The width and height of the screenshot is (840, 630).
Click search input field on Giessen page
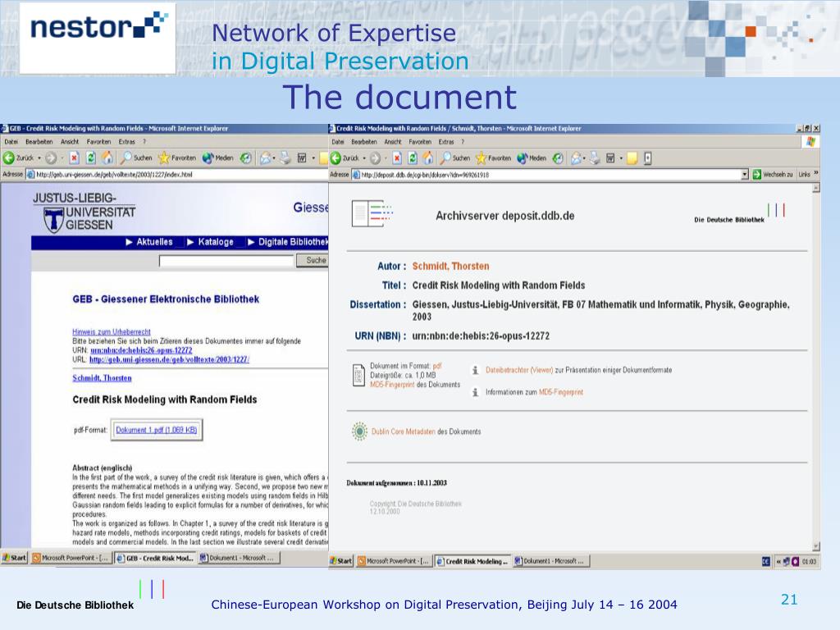(226, 261)
